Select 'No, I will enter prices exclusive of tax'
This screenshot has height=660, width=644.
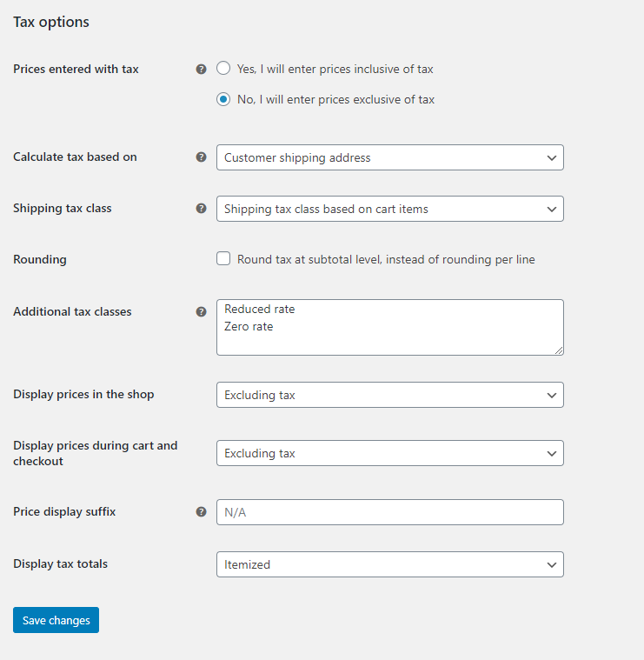[x=223, y=99]
